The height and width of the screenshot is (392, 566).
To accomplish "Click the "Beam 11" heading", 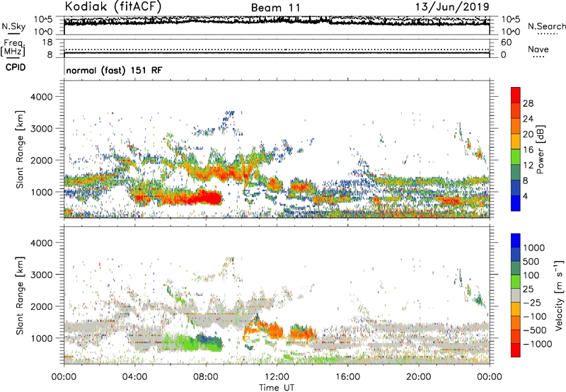I will point(275,8).
